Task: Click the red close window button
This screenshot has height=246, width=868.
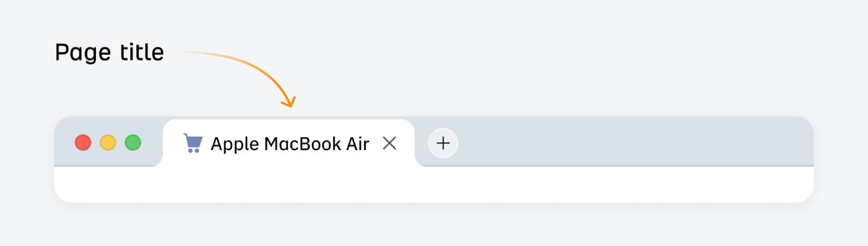Action: [x=83, y=143]
